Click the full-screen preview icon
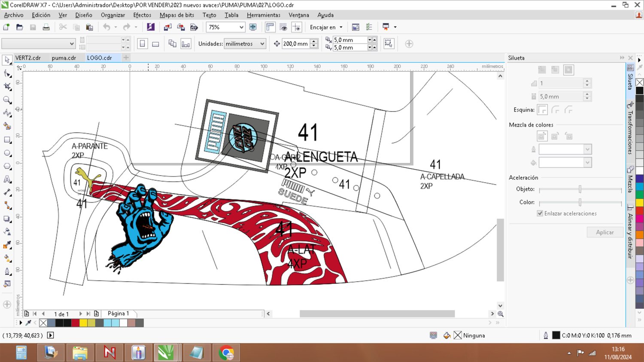This screenshot has height=362, width=644. pyautogui.click(x=253, y=27)
